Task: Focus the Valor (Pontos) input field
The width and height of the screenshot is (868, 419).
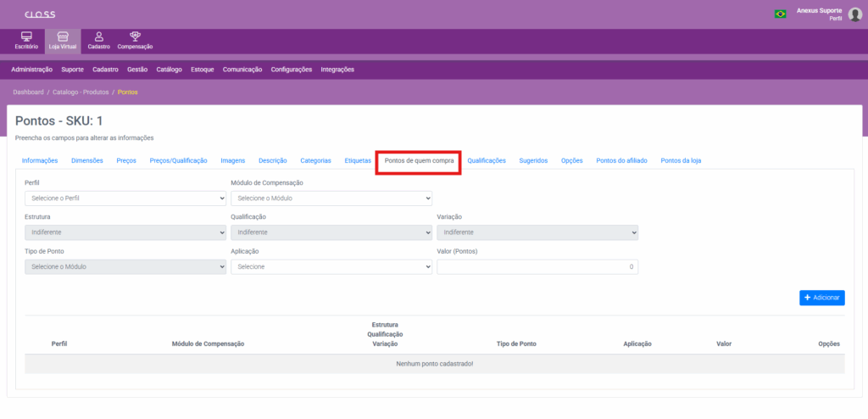Action: pyautogui.click(x=537, y=266)
